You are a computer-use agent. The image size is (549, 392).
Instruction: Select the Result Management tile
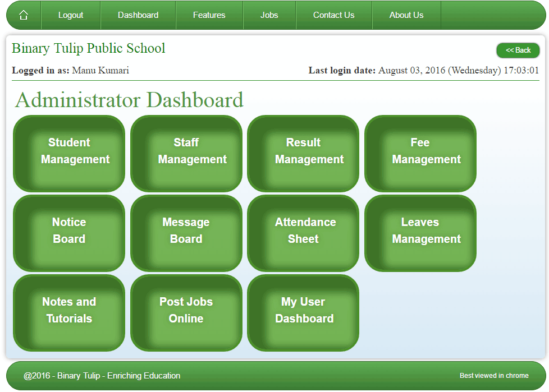pyautogui.click(x=303, y=154)
